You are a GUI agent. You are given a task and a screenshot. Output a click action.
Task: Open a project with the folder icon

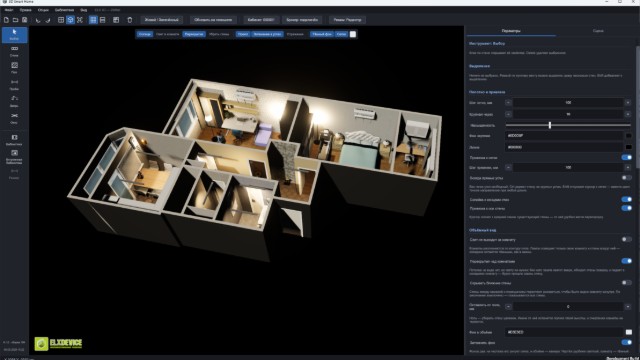pos(15,20)
